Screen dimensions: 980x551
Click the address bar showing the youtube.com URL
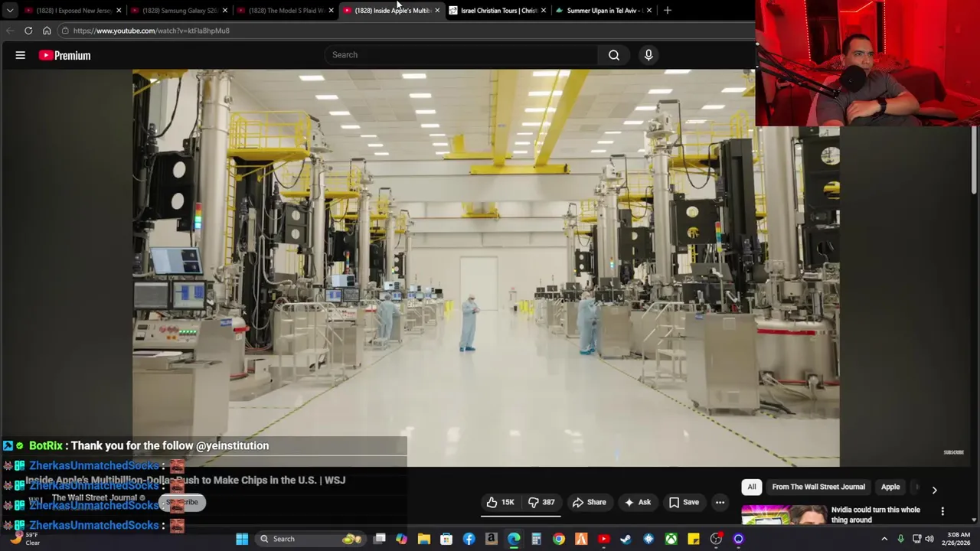[x=406, y=31]
